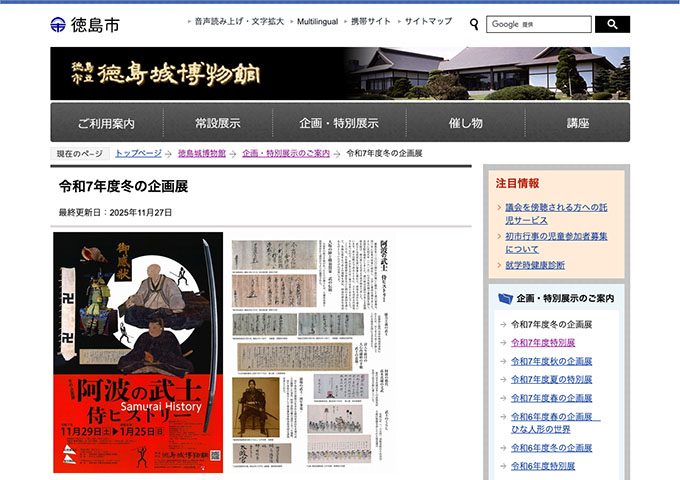The width and height of the screenshot is (680, 480).
Task: Open 令和6年度冬の企画展 sidebar link
Action: click(551, 448)
